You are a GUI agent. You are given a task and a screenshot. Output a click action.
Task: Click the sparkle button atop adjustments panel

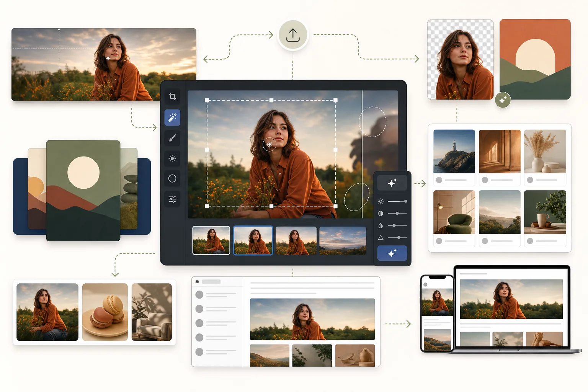(x=392, y=183)
